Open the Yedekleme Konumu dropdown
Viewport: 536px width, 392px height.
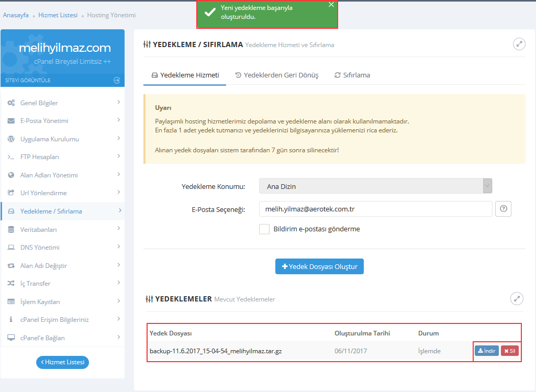click(x=375, y=186)
